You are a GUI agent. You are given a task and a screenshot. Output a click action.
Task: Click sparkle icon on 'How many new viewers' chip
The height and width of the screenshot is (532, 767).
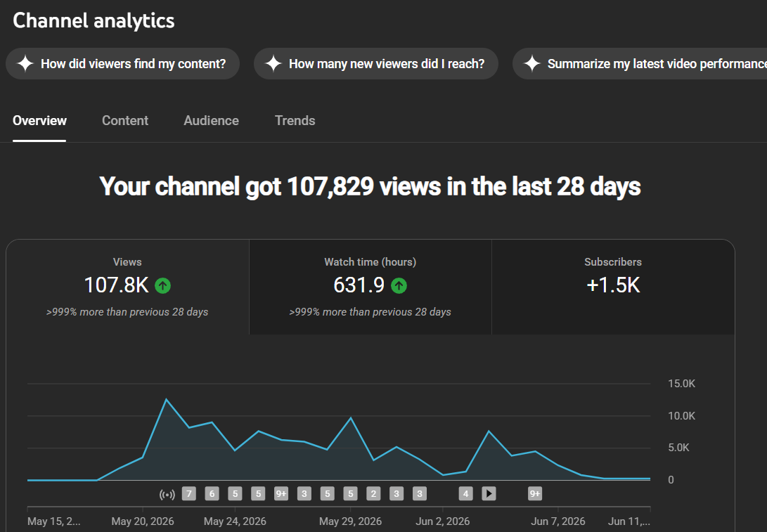(x=273, y=63)
